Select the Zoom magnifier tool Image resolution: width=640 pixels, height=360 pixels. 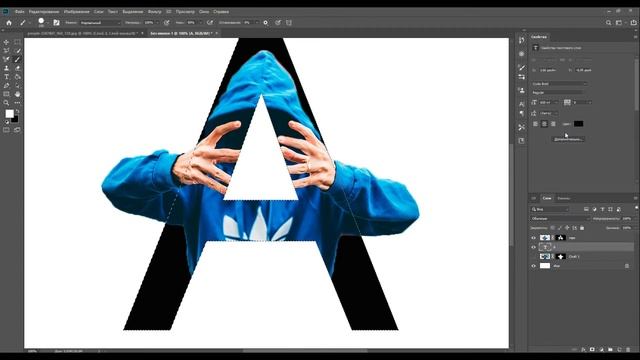(6, 103)
